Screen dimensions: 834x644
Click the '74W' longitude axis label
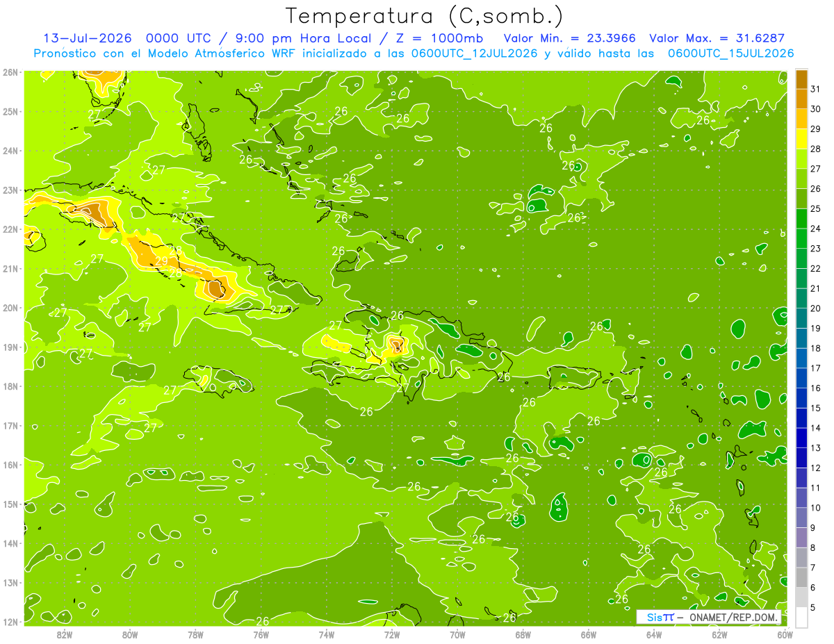[x=326, y=634]
